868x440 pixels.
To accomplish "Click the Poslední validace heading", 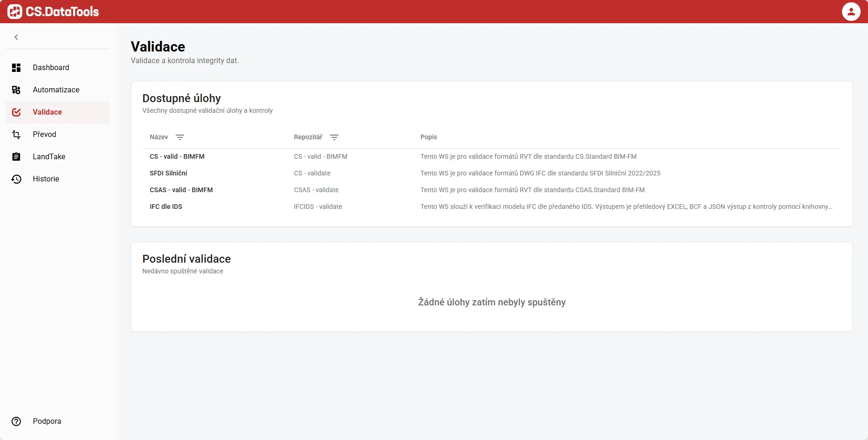I will [186, 259].
